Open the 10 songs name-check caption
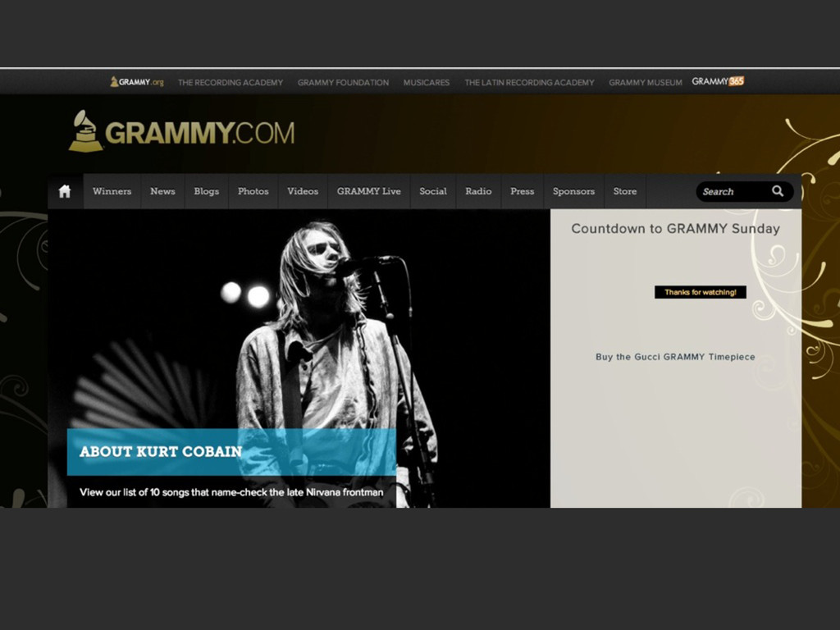 (231, 492)
